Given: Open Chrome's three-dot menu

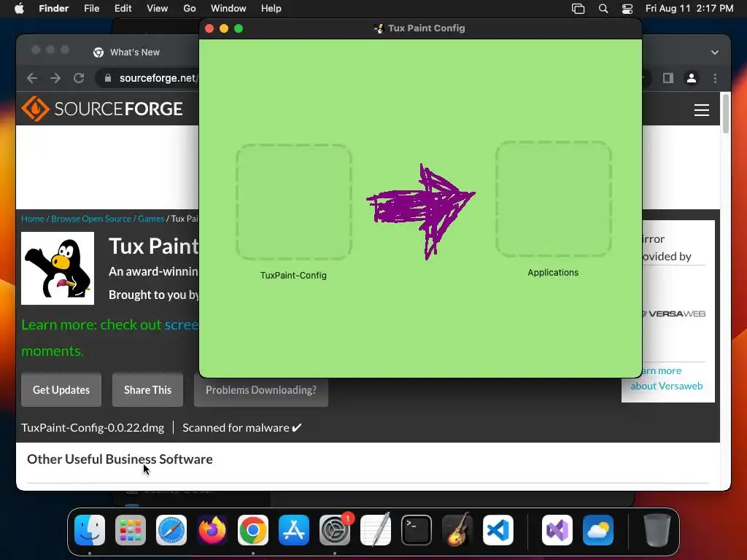Looking at the screenshot, I should (x=715, y=78).
